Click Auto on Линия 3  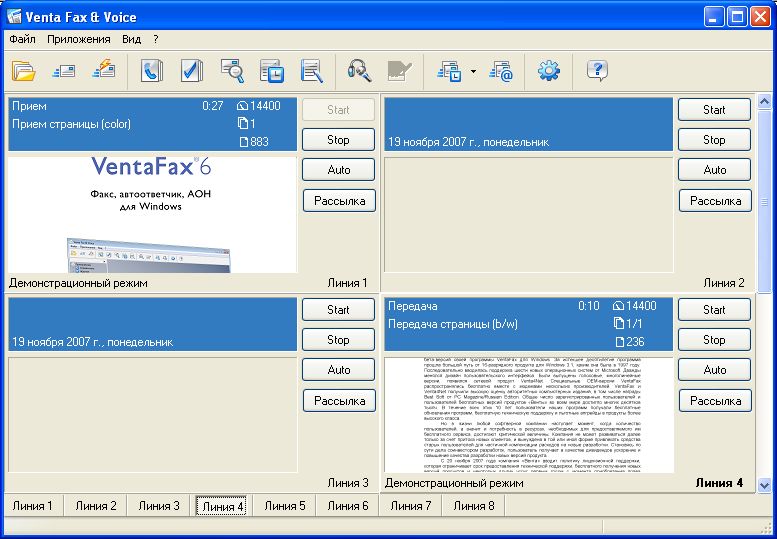338,370
